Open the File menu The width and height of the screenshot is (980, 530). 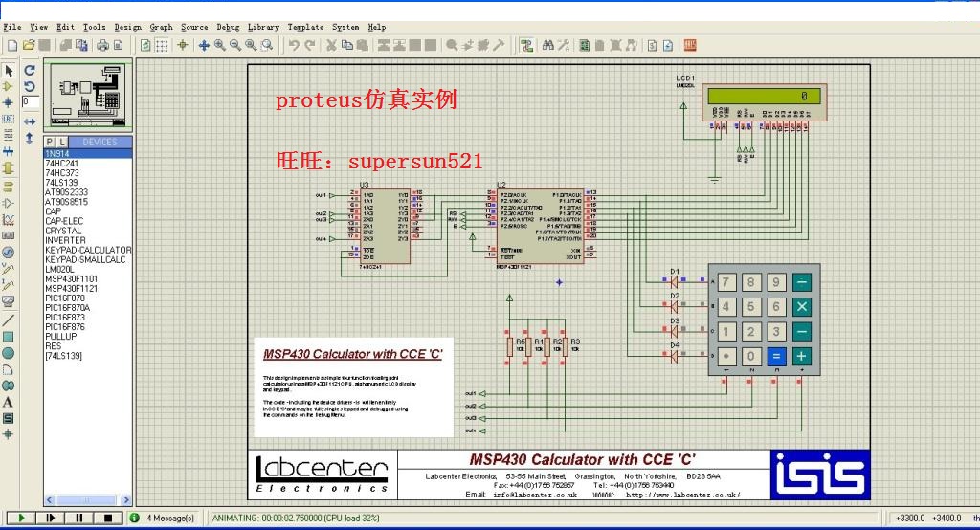point(11,27)
